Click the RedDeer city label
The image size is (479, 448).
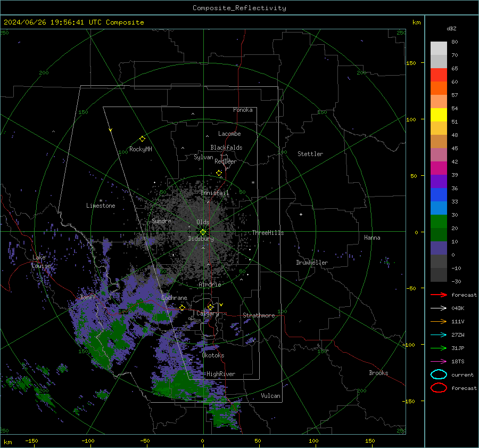[x=226, y=161]
